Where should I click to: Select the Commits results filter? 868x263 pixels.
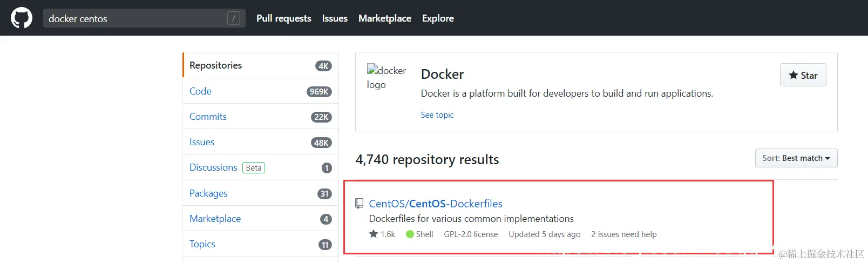tap(208, 117)
